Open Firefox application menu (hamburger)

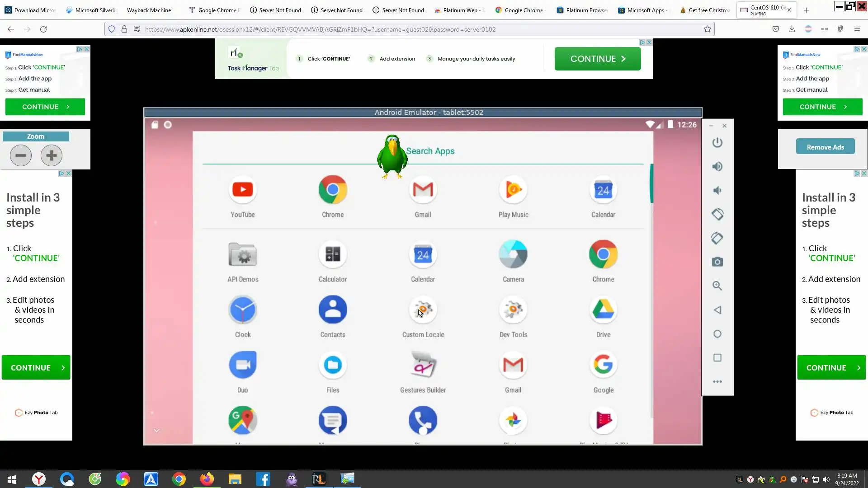coord(857,29)
